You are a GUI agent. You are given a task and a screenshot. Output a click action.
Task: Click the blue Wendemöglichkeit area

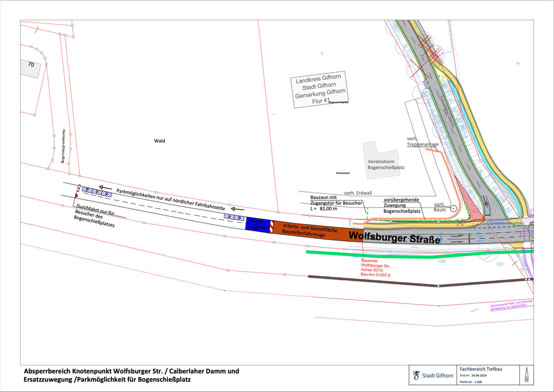click(257, 225)
